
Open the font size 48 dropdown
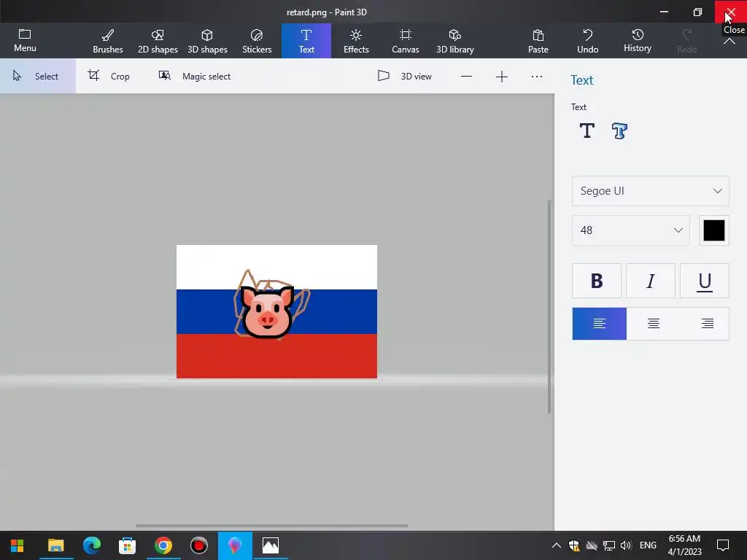pyautogui.click(x=631, y=230)
